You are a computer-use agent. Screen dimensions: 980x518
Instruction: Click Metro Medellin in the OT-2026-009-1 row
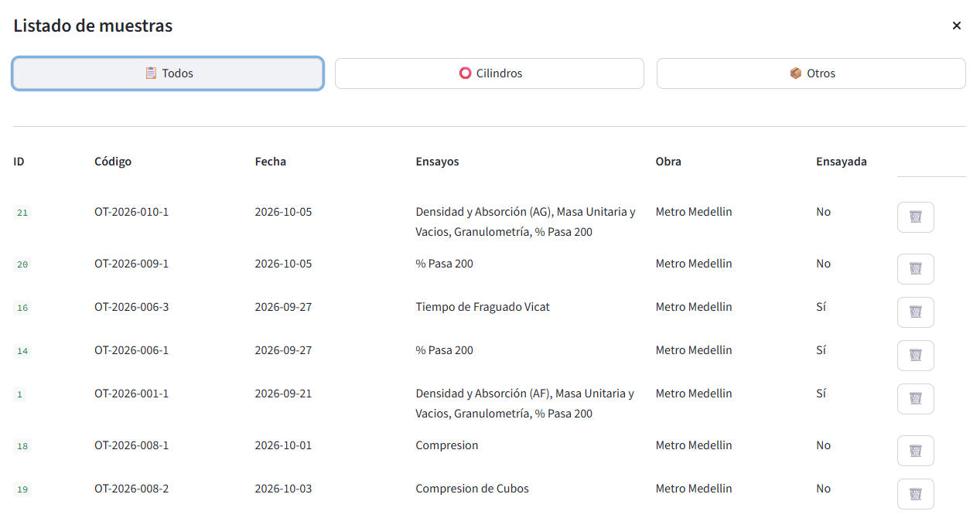[694, 264]
